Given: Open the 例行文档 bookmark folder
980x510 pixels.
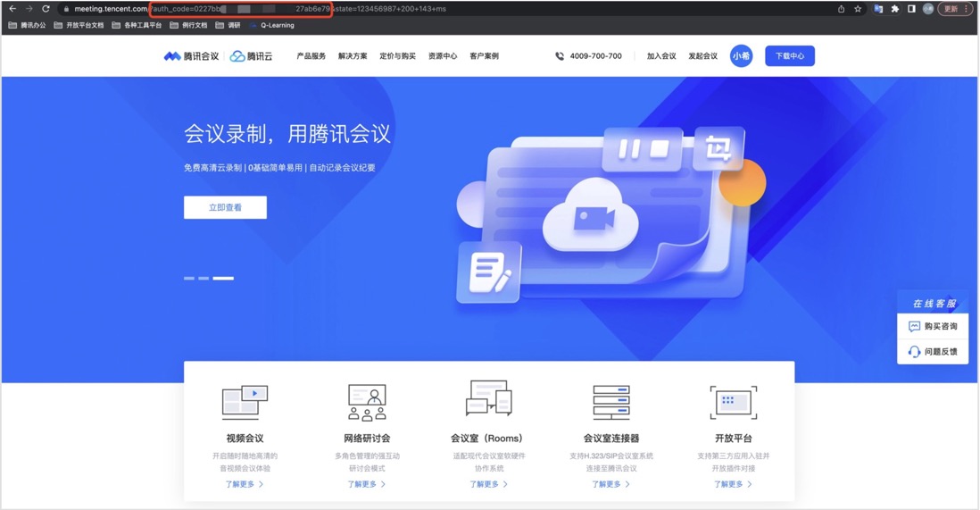Looking at the screenshot, I should 188,25.
